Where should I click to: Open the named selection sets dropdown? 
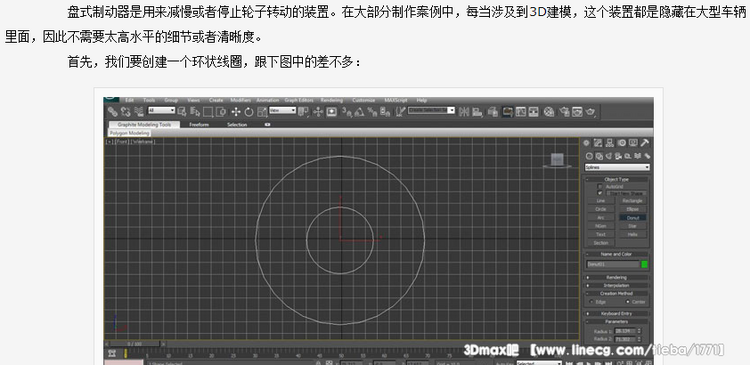431,111
